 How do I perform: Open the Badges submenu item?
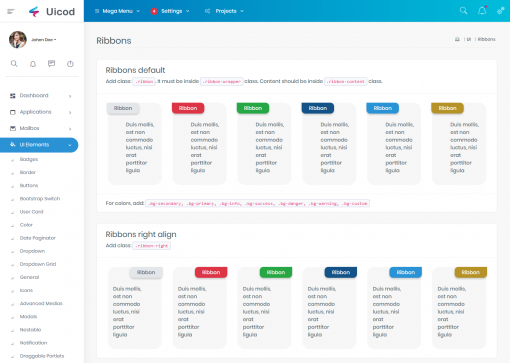click(x=29, y=159)
